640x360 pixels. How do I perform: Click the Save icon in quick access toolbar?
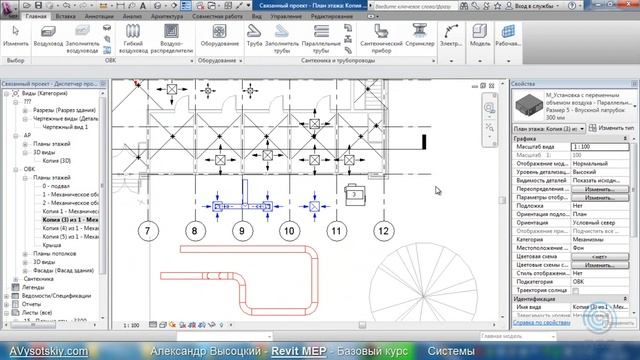click(38, 6)
